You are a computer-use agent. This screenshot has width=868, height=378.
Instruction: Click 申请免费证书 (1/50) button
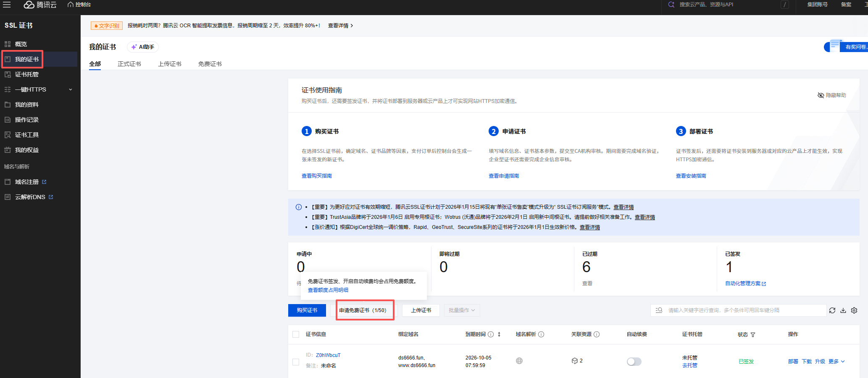[x=363, y=310]
